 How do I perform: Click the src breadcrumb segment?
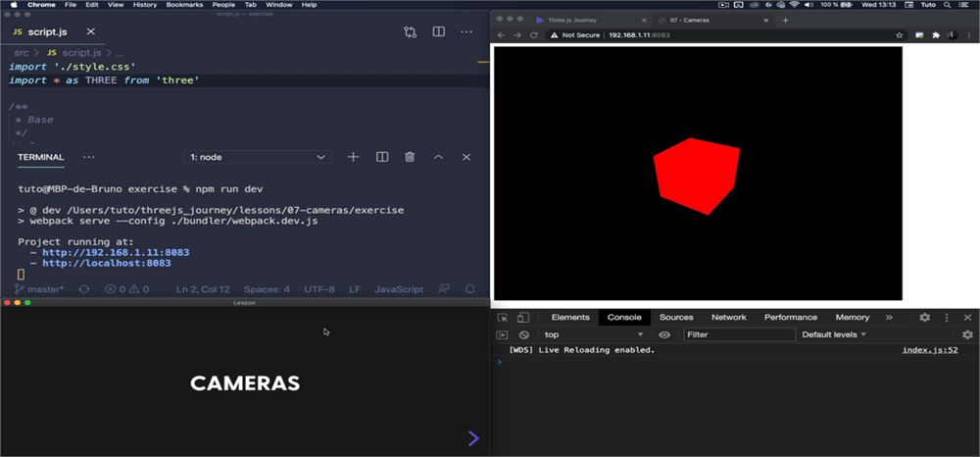(22, 53)
